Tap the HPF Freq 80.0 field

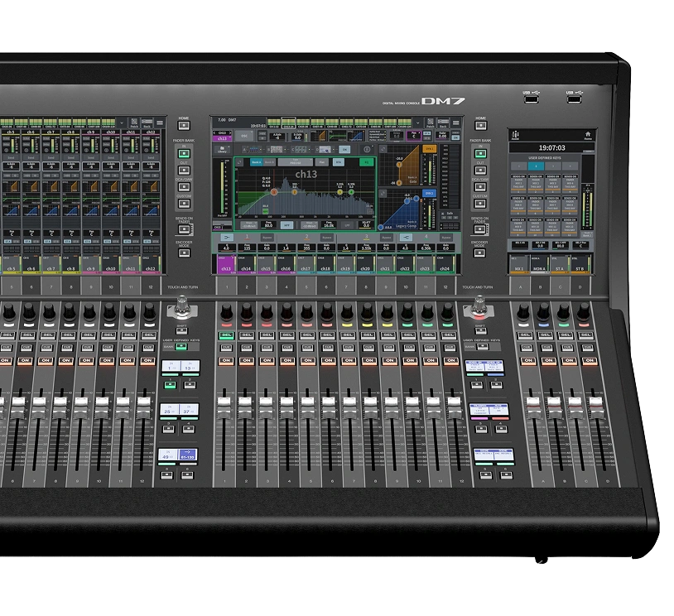click(x=268, y=225)
